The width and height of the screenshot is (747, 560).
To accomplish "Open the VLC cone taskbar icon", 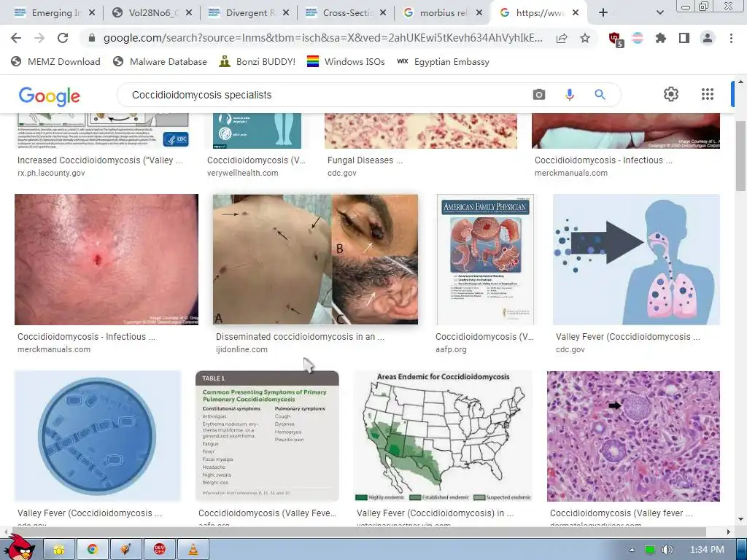I will pyautogui.click(x=193, y=549).
